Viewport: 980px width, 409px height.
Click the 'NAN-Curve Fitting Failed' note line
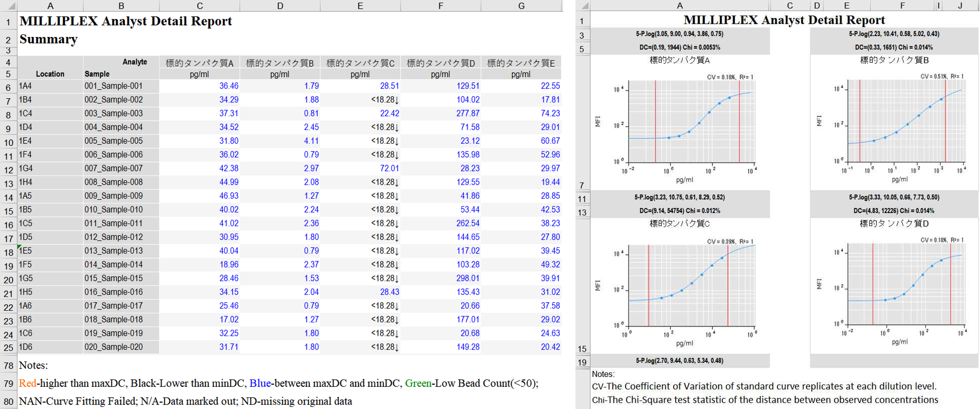coord(186,401)
